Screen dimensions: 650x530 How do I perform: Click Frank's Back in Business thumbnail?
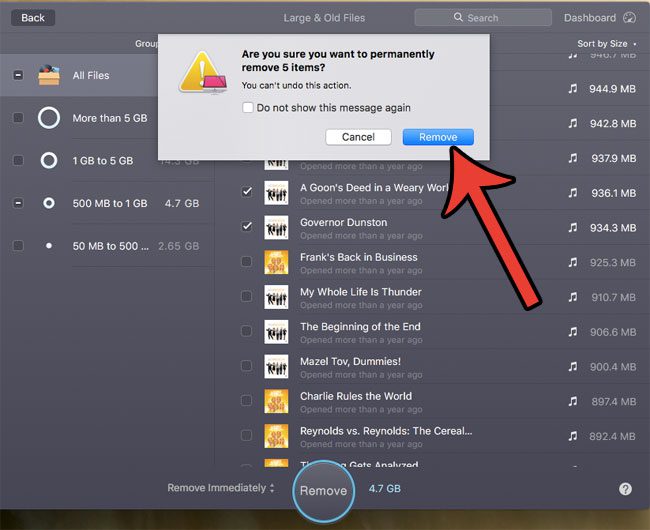pyautogui.click(x=276, y=262)
